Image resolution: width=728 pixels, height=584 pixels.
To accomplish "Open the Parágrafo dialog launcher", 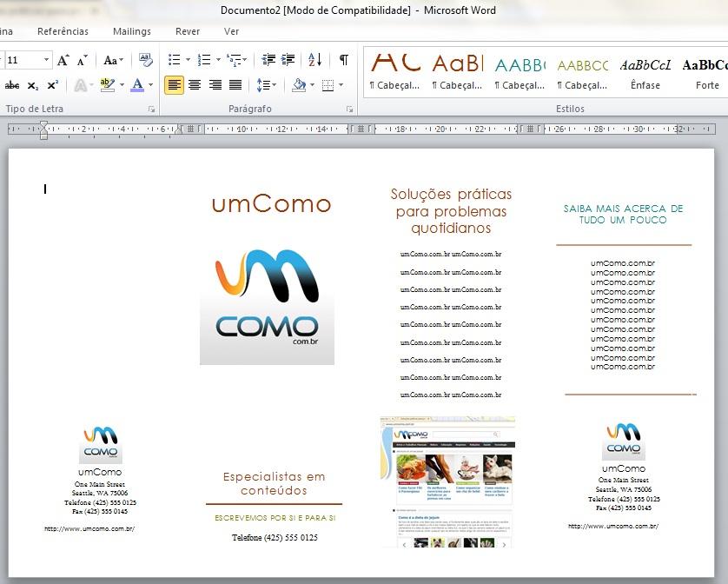I will coord(350,109).
